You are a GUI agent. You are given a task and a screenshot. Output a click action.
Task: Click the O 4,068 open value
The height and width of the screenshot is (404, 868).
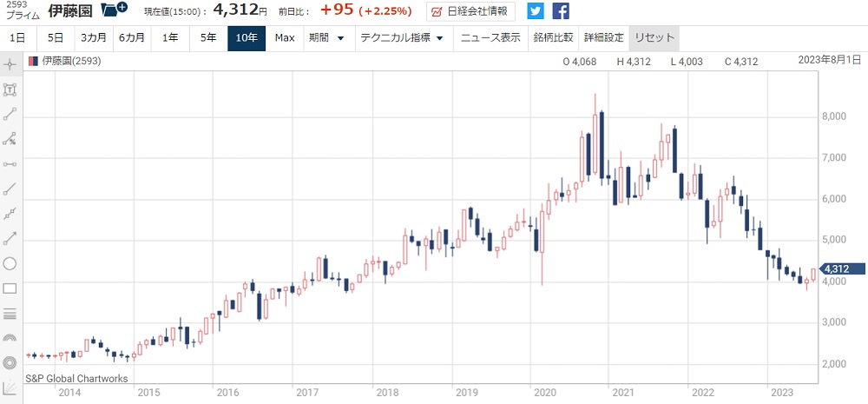pos(580,62)
